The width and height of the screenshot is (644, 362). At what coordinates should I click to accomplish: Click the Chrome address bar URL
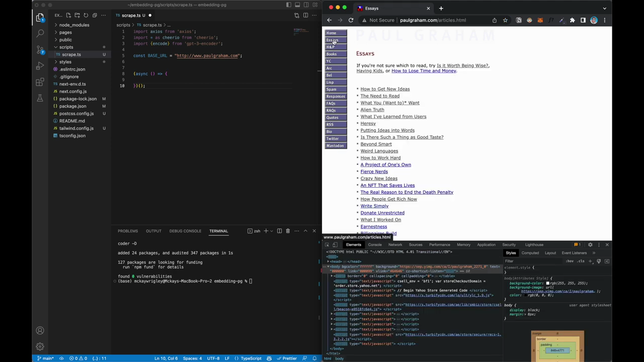pos(433,20)
